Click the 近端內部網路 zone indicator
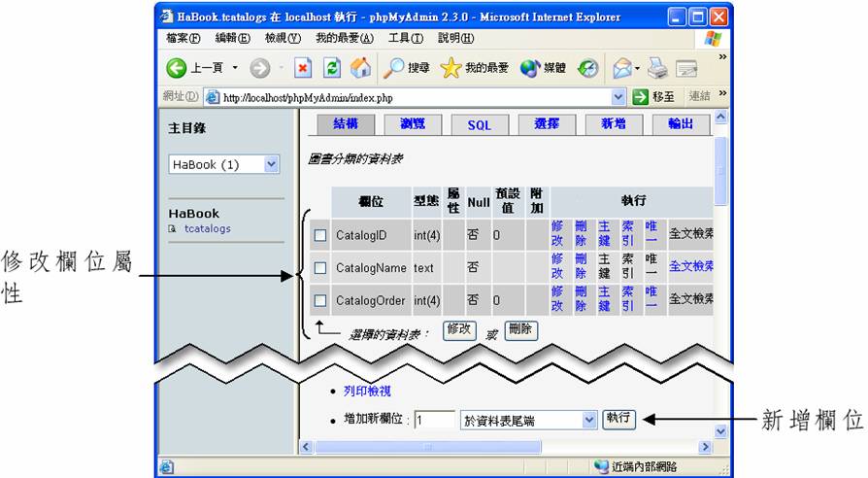 tap(636, 466)
